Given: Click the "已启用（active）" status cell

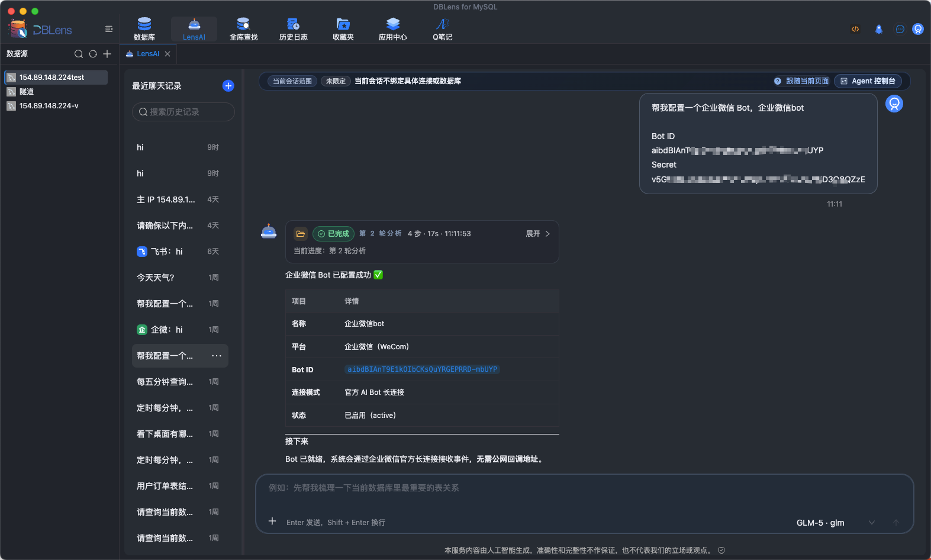Looking at the screenshot, I should point(371,416).
